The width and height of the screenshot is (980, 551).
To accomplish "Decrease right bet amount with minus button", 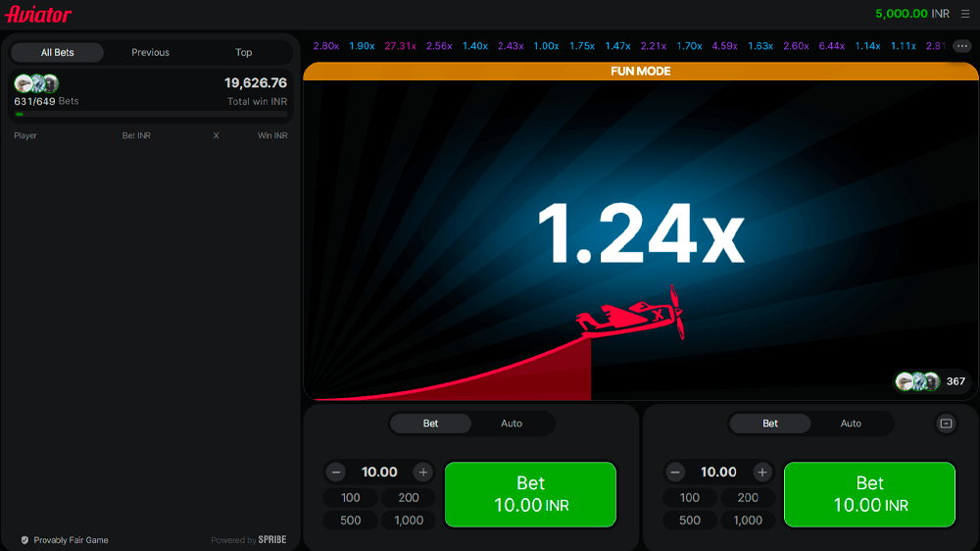I will pyautogui.click(x=675, y=473).
